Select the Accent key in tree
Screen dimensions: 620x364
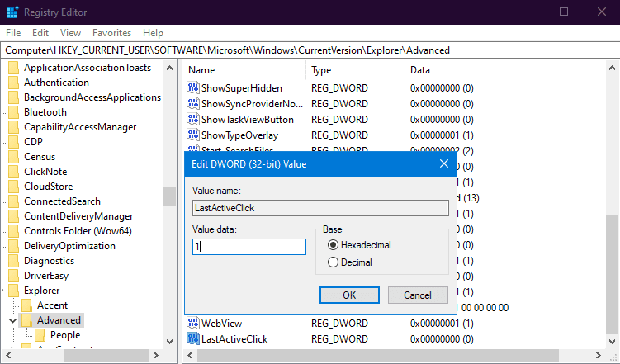point(52,305)
